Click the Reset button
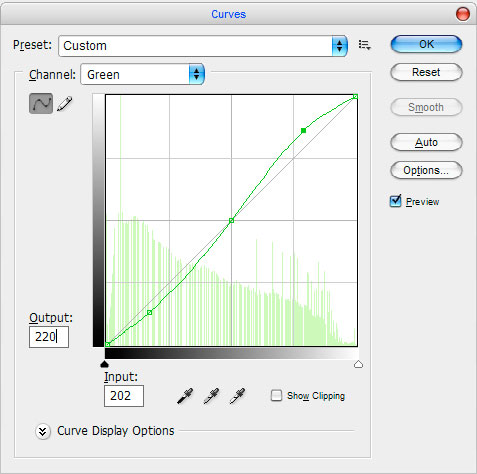The image size is (477, 474). 426,72
